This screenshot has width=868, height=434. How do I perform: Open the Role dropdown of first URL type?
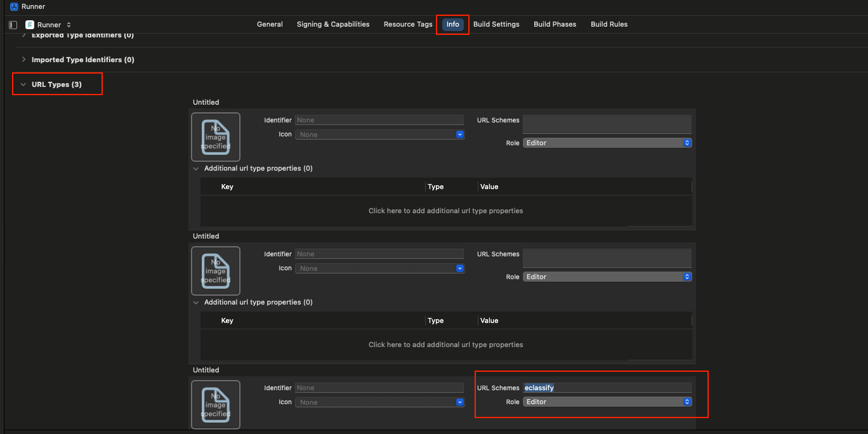pyautogui.click(x=607, y=143)
